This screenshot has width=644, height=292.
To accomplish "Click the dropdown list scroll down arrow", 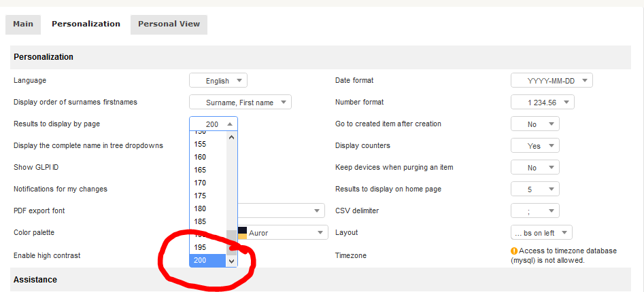I will 231,261.
